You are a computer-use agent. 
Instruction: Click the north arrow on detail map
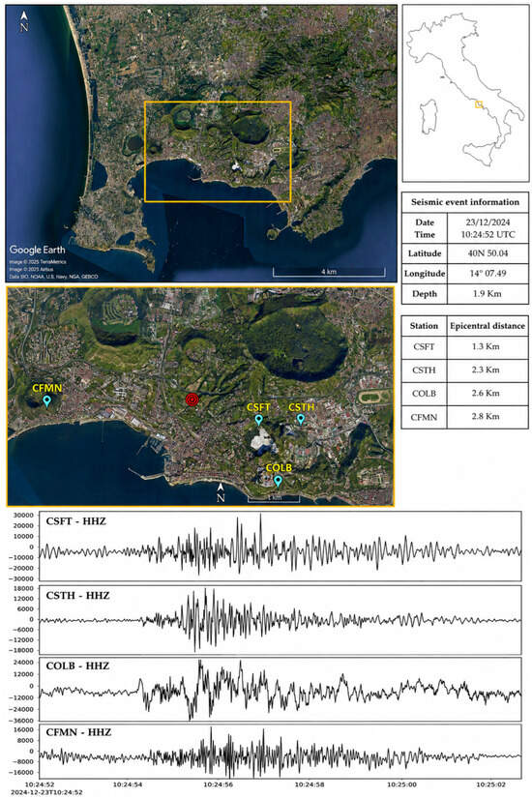(x=221, y=493)
